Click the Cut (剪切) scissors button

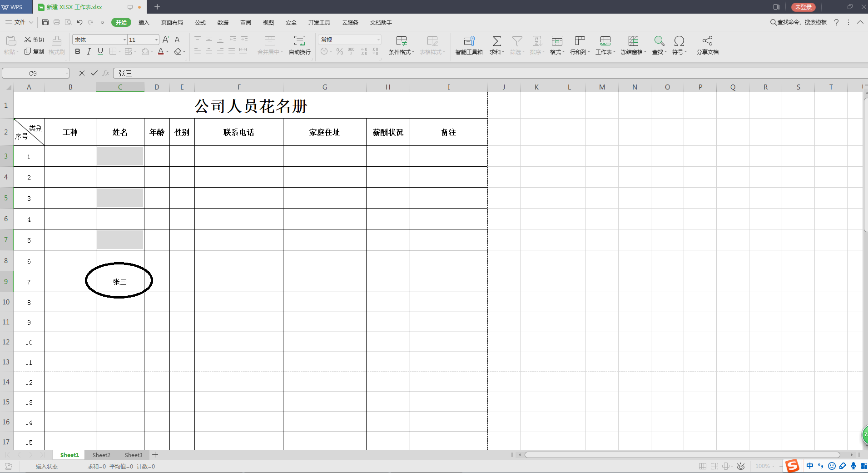click(34, 40)
